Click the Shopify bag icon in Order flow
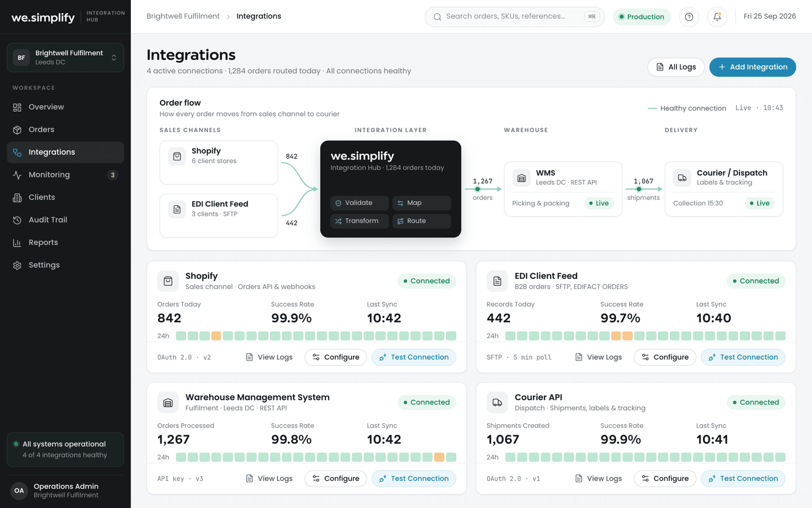Viewport: 812px width, 508px height. [x=177, y=156]
